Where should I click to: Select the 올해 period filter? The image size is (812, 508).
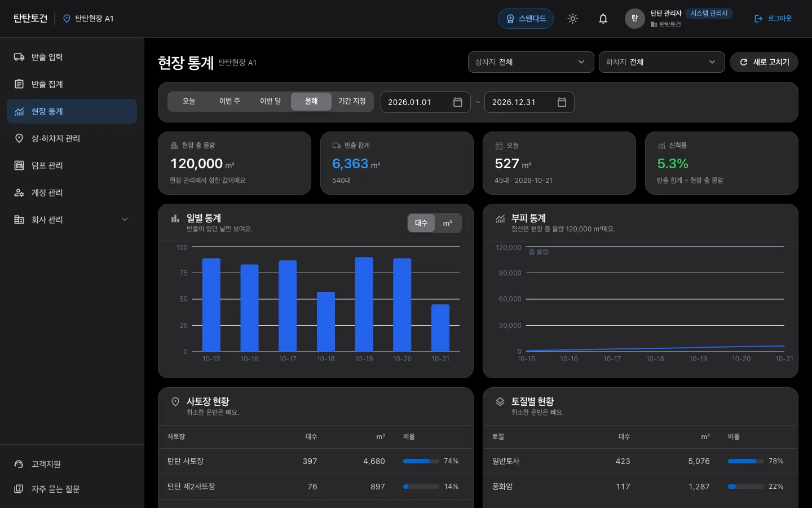click(x=311, y=102)
